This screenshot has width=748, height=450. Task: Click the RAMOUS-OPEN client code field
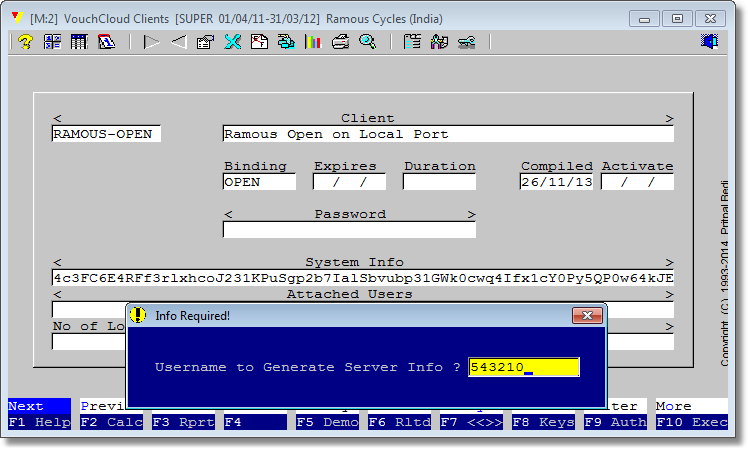click(106, 134)
